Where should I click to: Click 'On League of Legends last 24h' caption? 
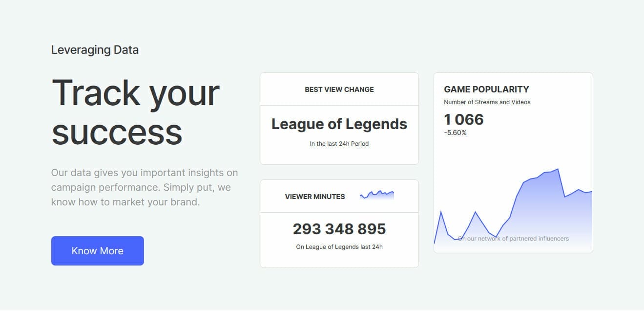point(339,247)
